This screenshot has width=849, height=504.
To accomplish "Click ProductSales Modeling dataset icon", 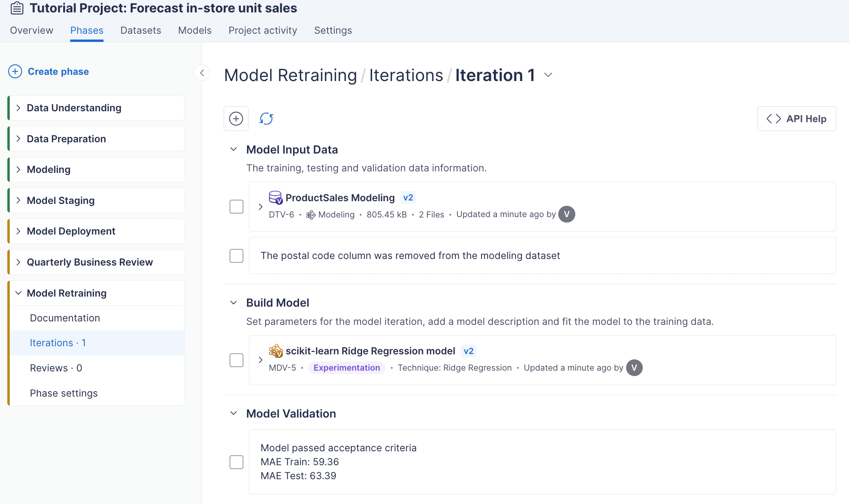I will coord(276,197).
